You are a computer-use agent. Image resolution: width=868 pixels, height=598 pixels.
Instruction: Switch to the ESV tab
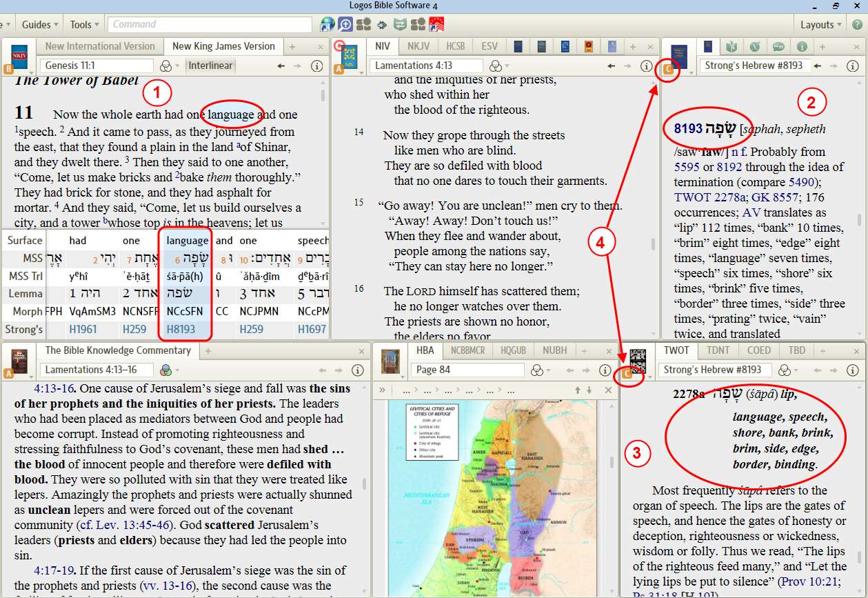(489, 46)
